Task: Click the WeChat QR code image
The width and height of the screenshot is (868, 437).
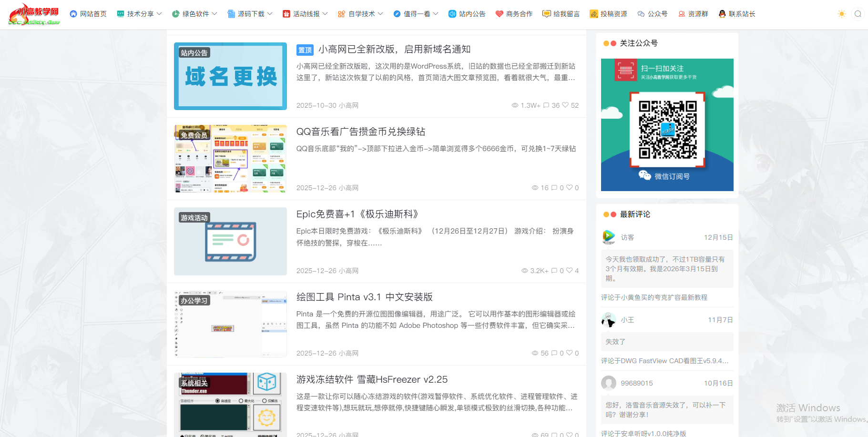Action: tap(667, 129)
